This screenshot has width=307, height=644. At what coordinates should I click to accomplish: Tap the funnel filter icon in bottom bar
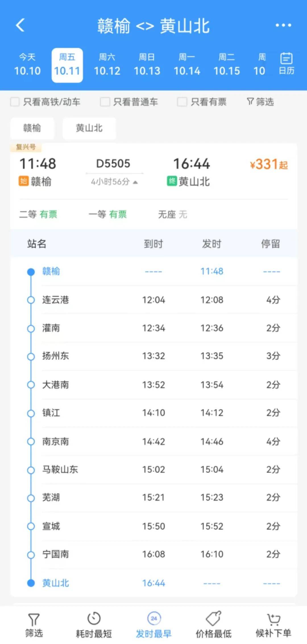click(34, 620)
